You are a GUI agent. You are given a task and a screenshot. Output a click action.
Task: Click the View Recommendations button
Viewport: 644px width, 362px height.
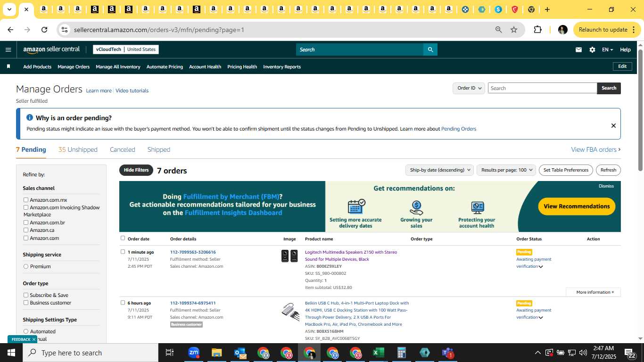pos(577,206)
